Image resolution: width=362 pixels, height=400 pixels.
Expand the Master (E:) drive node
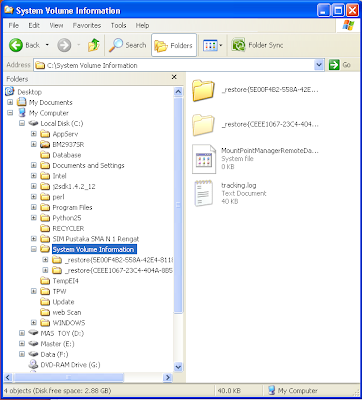[x=22, y=343]
